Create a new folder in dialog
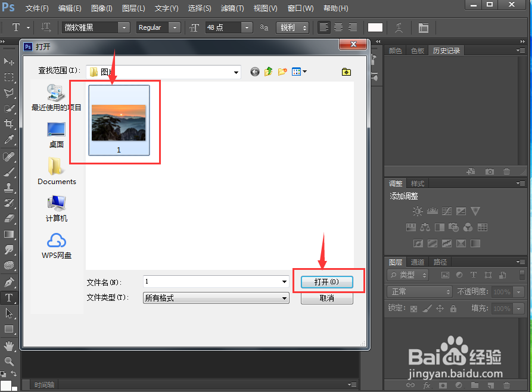The width and height of the screenshot is (532, 392). click(282, 71)
